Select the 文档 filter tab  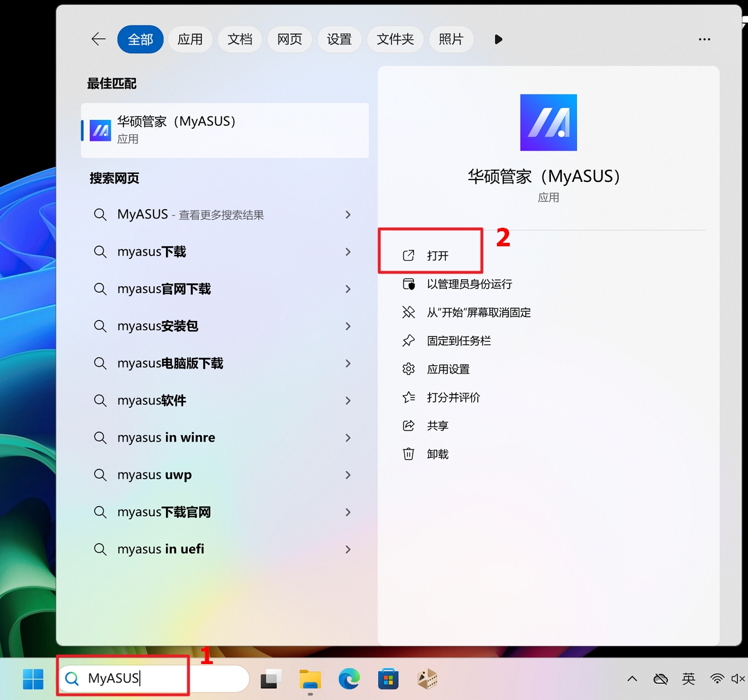240,39
